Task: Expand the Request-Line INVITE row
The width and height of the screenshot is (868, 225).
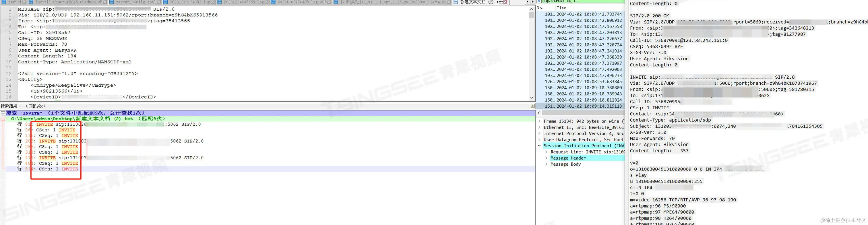Action: [x=546, y=152]
